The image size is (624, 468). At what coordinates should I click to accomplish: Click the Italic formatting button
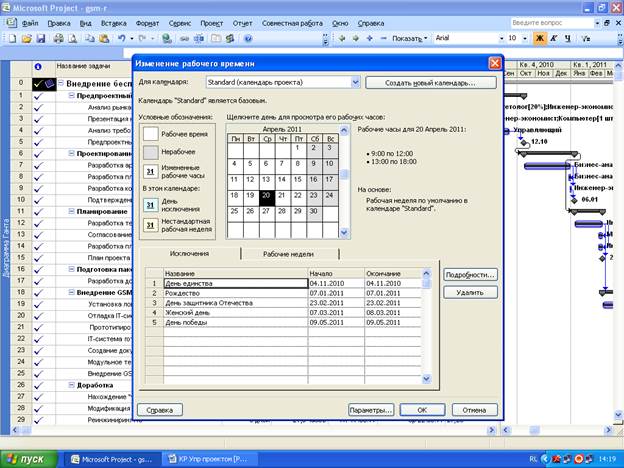click(555, 38)
